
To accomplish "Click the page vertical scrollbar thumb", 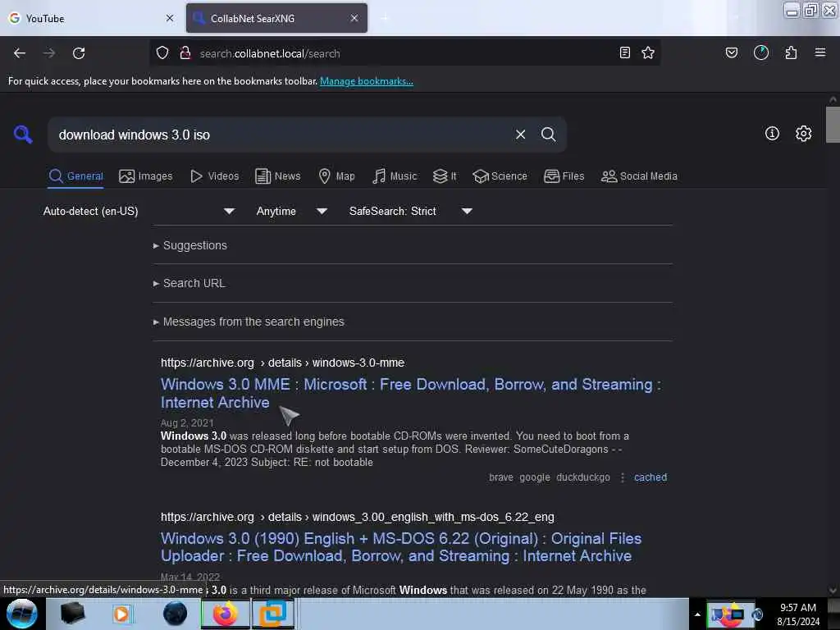I will (833, 125).
